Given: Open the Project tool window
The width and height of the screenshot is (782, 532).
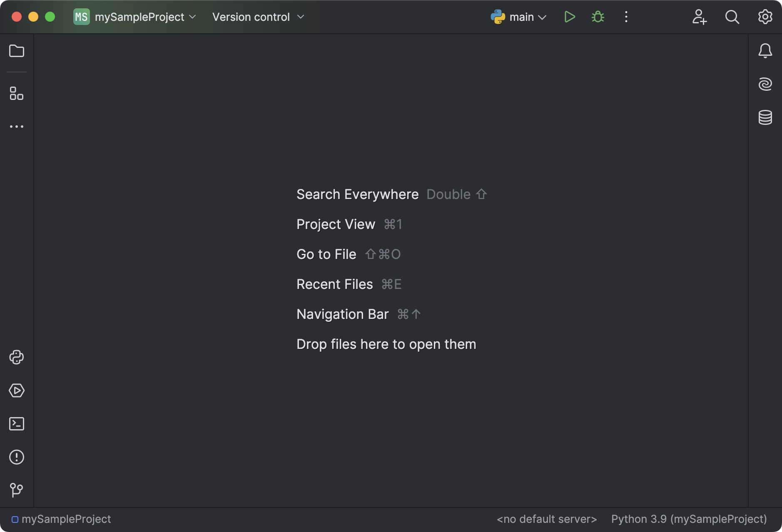Looking at the screenshot, I should tap(17, 51).
